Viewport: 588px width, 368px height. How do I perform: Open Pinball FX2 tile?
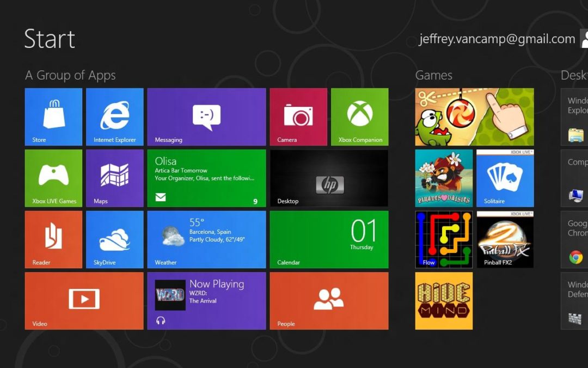pos(505,239)
